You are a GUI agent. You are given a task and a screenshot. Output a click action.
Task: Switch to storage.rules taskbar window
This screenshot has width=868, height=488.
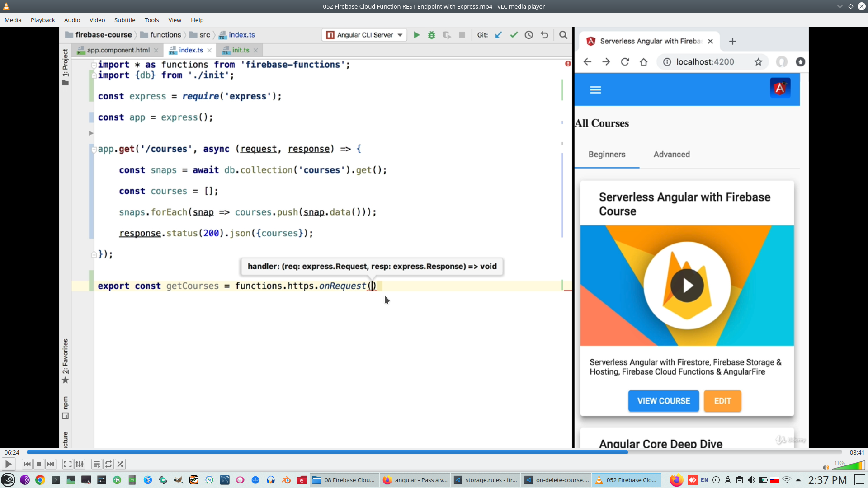click(486, 480)
